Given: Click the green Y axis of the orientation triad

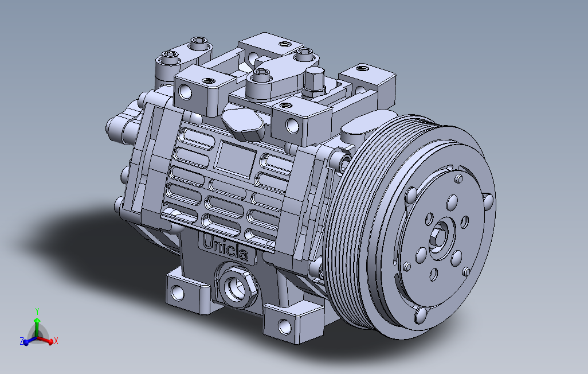Looking at the screenshot, I should pyautogui.click(x=37, y=322).
